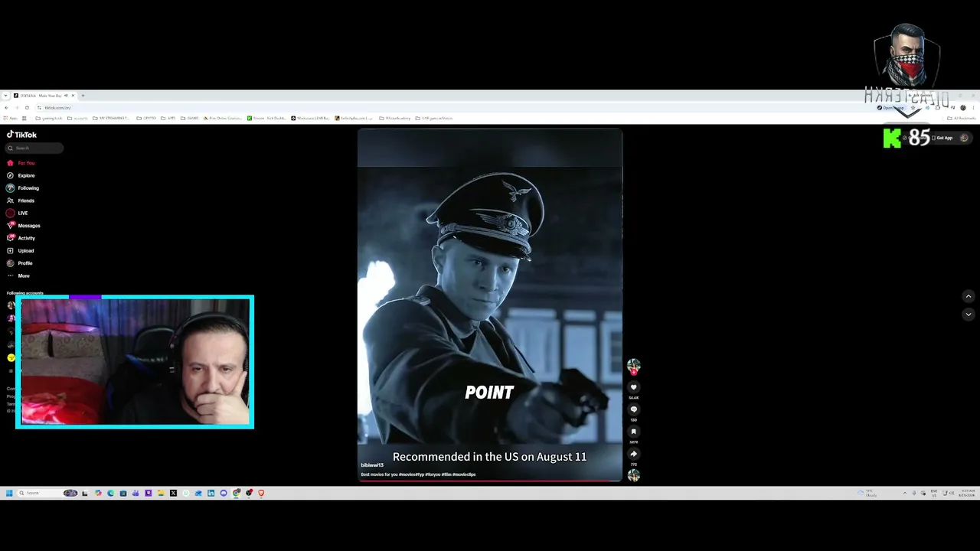Bookmark the video to favorites
Image resolution: width=980 pixels, height=551 pixels.
coord(633,432)
